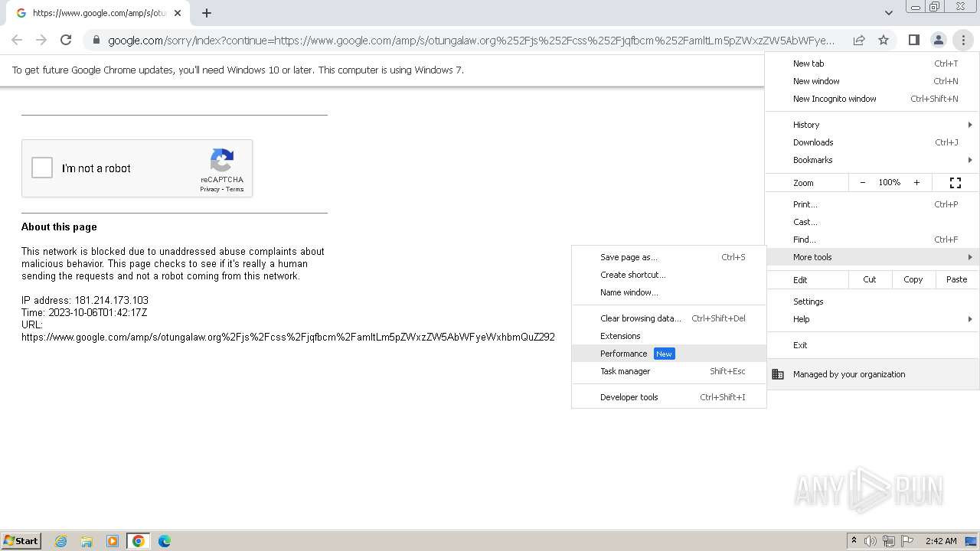Click the Action Center flag icon

pos(907,541)
